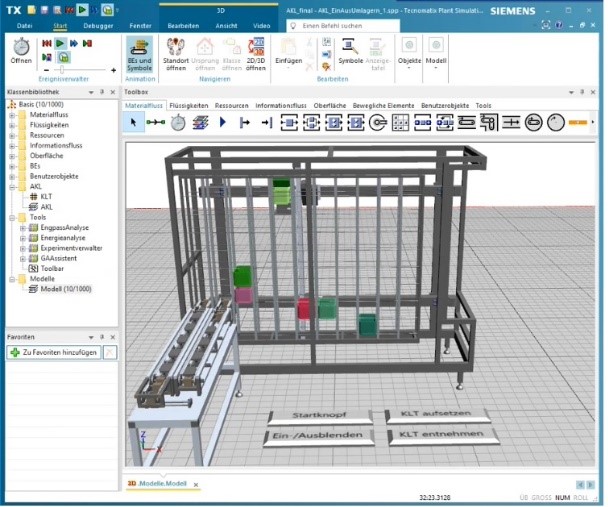The width and height of the screenshot is (608, 507).
Task: Select the Source (Quelle) object icon
Action: 245,123
